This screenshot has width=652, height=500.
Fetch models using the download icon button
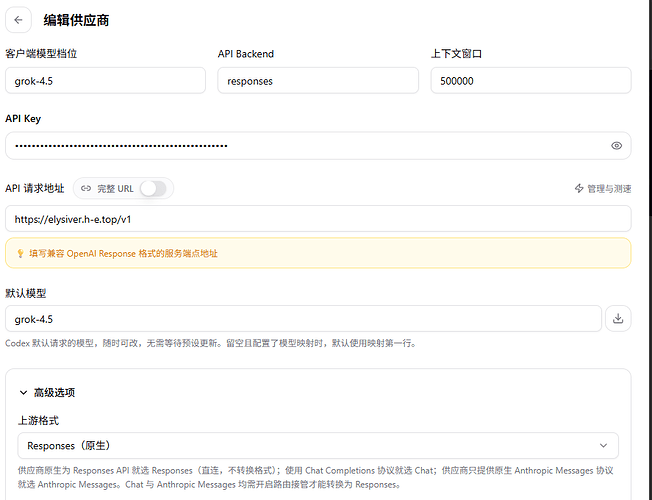(x=618, y=319)
